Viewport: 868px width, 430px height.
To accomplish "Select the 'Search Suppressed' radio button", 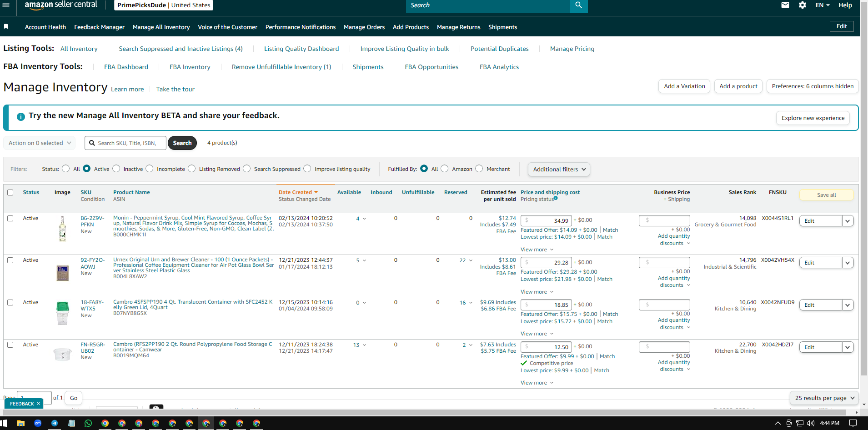I will [x=246, y=169].
